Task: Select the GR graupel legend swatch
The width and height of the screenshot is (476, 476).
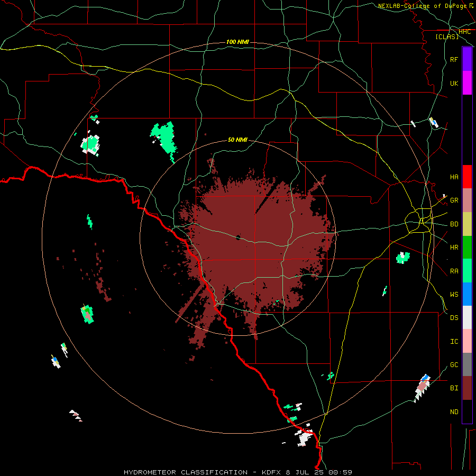Action: click(467, 200)
